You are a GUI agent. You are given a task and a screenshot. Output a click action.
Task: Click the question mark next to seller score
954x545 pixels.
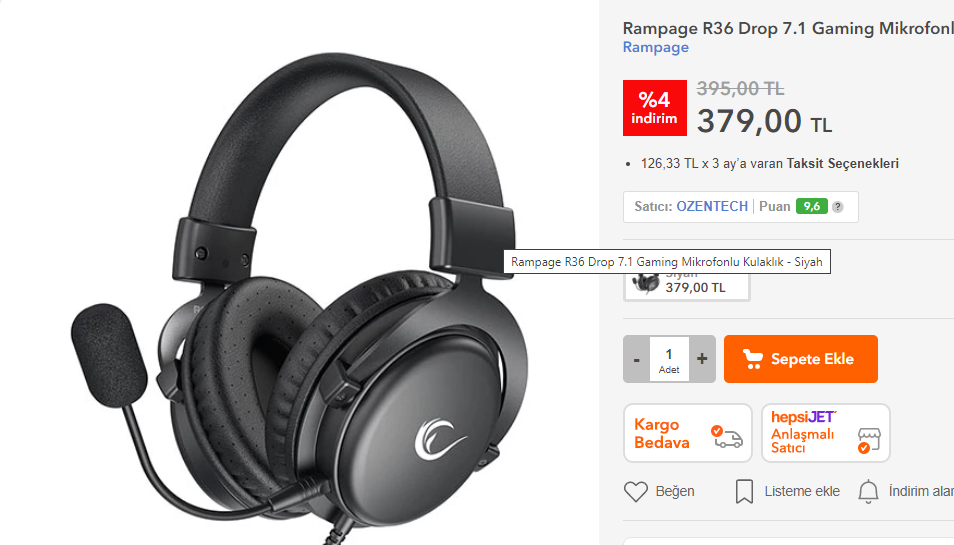pos(838,207)
